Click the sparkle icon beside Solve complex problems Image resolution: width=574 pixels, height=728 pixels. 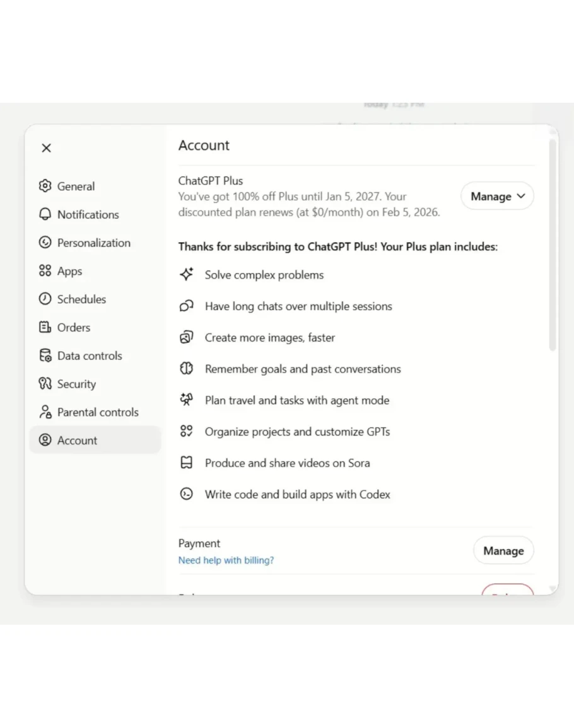(x=186, y=274)
